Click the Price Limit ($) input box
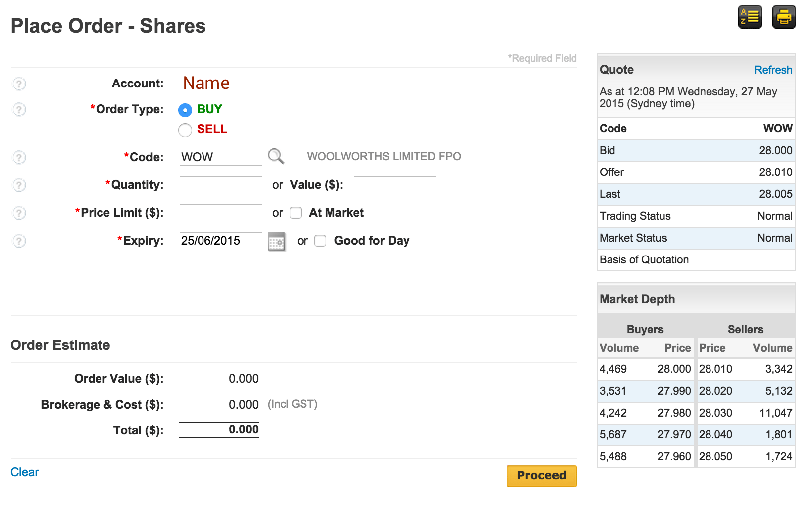The height and width of the screenshot is (513, 812). 220,213
